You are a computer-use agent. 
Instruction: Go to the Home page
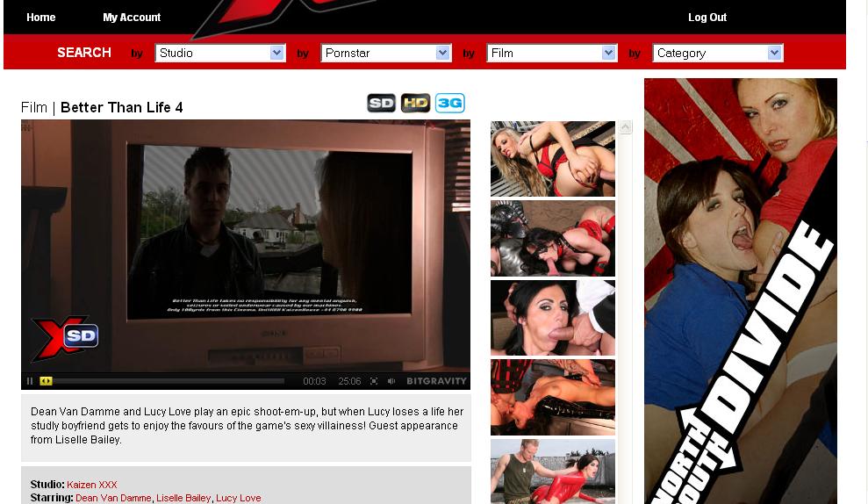tap(41, 18)
